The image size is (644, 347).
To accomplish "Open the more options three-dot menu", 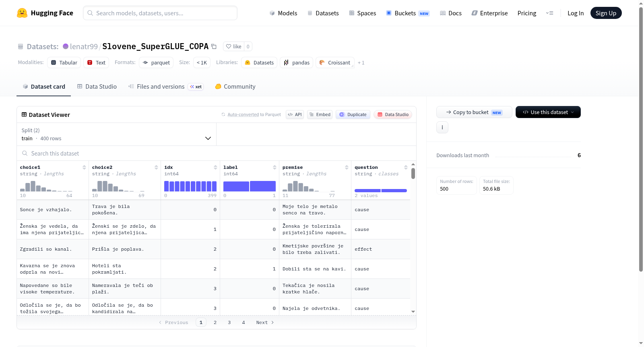I will (x=442, y=127).
